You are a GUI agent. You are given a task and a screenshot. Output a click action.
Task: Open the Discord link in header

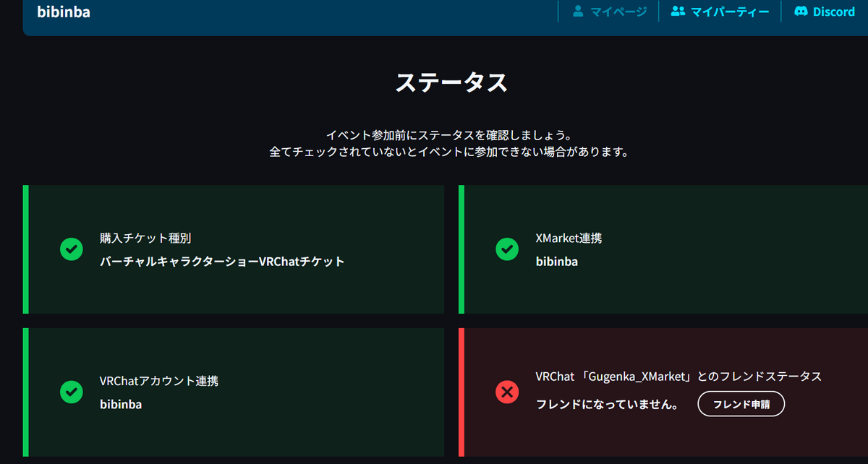coord(825,12)
